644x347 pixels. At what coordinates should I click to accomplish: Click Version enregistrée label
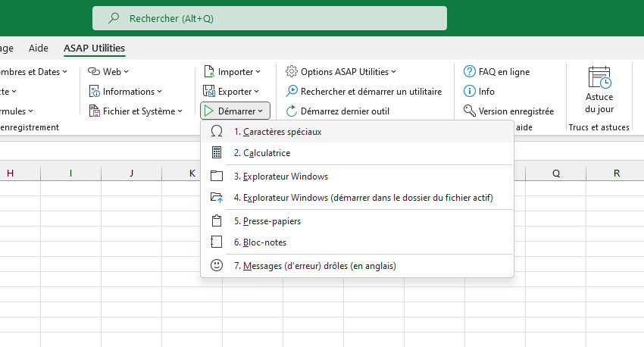516,111
